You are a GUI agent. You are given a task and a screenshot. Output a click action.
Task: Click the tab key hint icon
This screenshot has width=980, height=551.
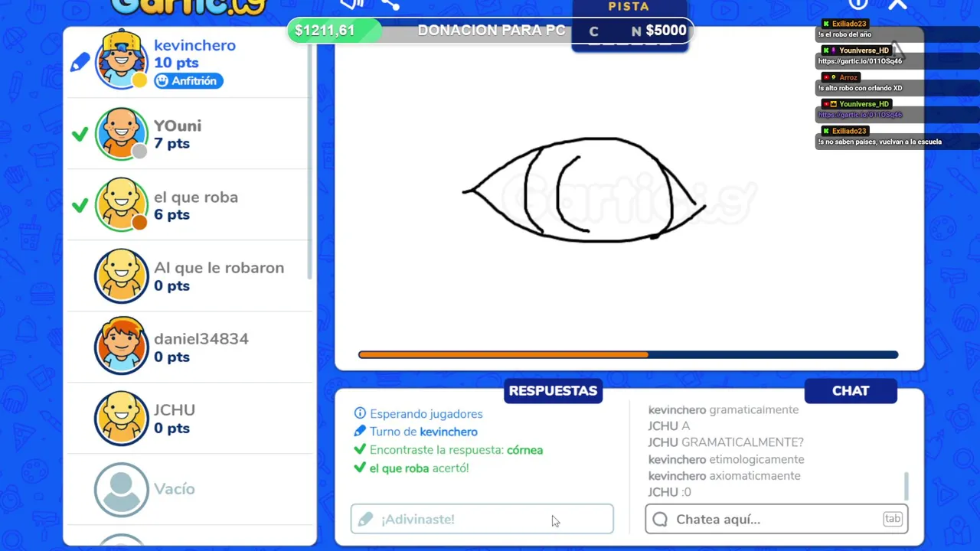pyautogui.click(x=893, y=519)
